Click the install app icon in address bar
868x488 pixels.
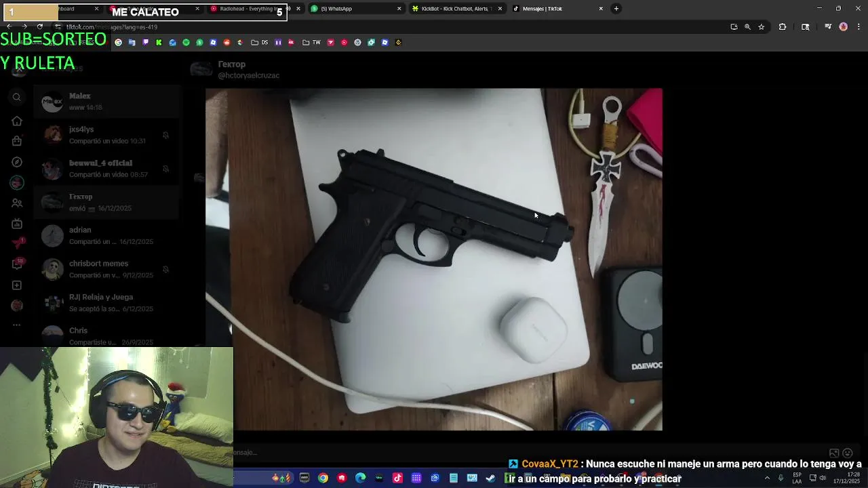[734, 27]
